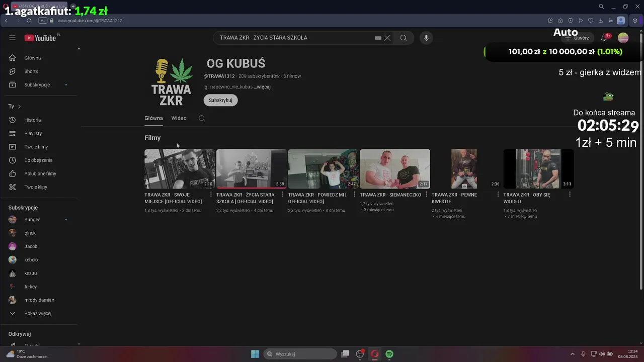Open browser tab search magnifier
The image size is (644, 362).
(601, 7)
